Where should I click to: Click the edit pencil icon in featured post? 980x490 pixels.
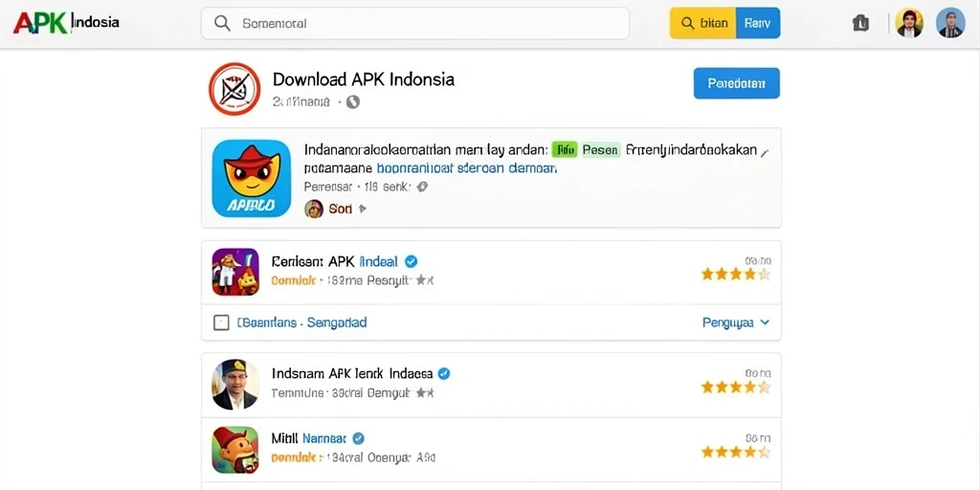765,152
